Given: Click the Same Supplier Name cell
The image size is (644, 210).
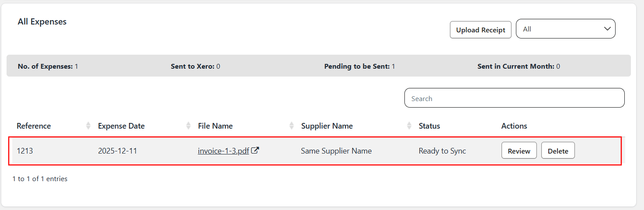Looking at the screenshot, I should click(x=336, y=151).
